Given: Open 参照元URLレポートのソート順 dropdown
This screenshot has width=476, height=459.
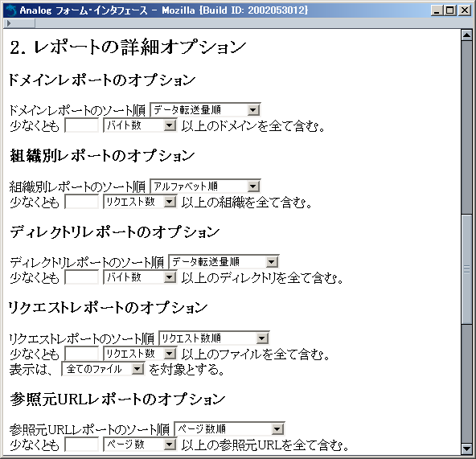Looking at the screenshot, I should (x=229, y=429).
